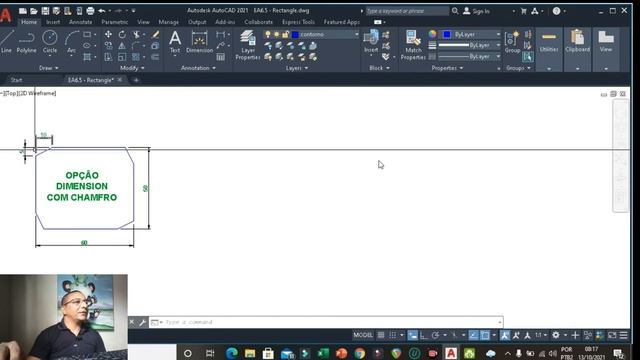Image resolution: width=640 pixels, height=360 pixels.
Task: Select the Stretch tool
Action: tap(108, 57)
